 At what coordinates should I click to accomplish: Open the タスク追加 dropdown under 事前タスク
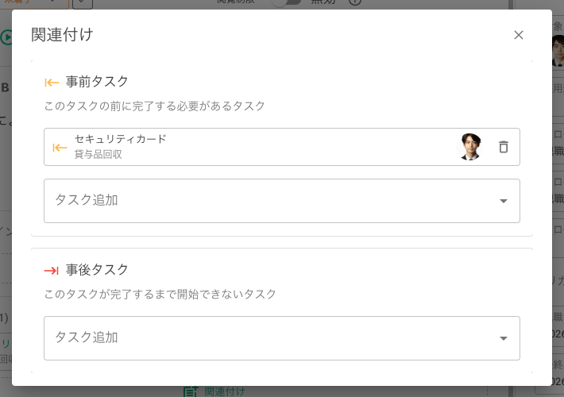(282, 201)
